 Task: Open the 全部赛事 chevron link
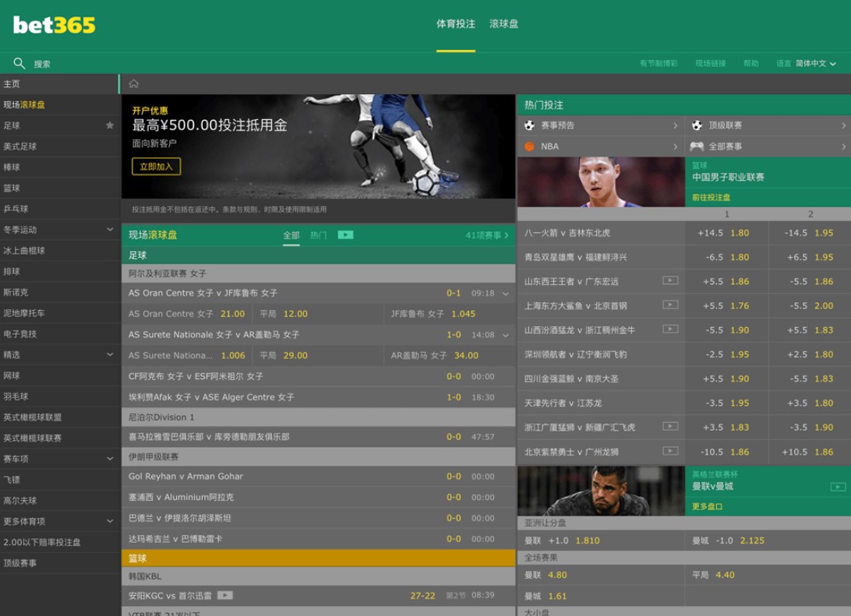(843, 146)
